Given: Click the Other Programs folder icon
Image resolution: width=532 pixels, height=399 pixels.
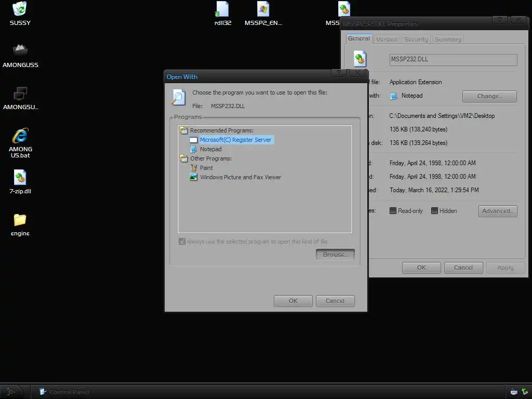Looking at the screenshot, I should 184,158.
